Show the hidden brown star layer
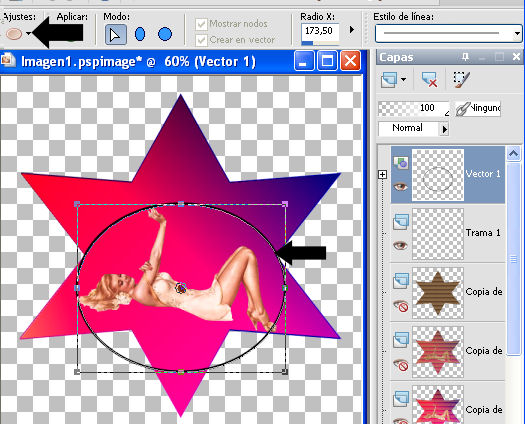Screen dimensions: 525x424 click(401, 305)
